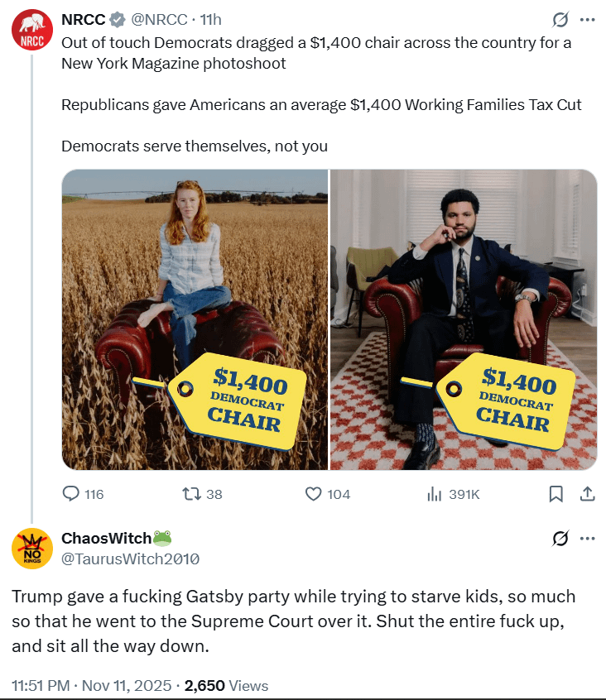Click the ChaosWitch display name
Viewport: 606px width, 700px height.
click(106, 539)
